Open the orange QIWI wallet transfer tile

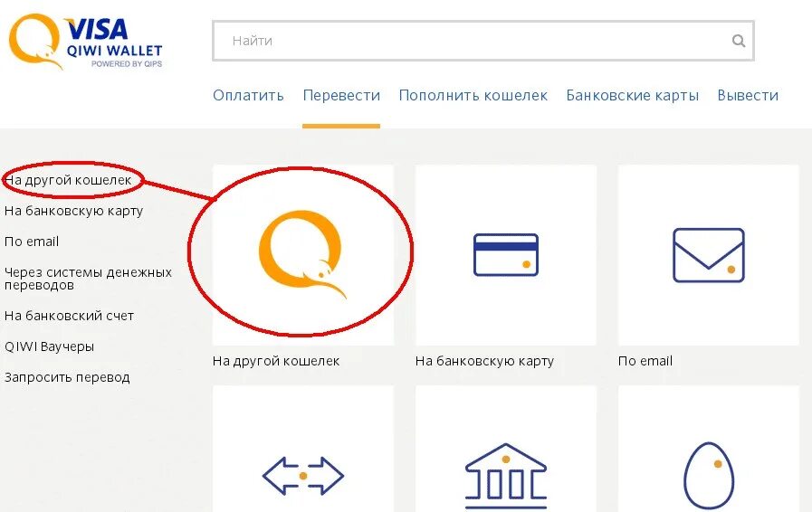[303, 255]
